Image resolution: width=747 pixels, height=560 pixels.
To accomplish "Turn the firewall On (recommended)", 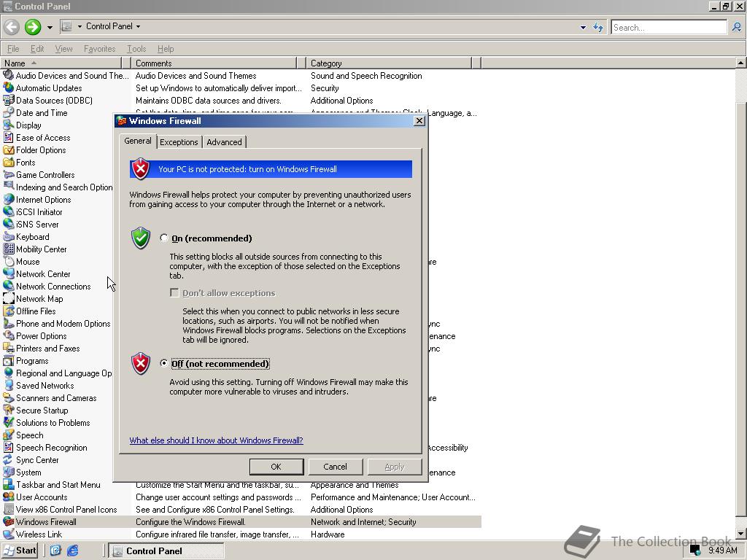I will click(164, 238).
